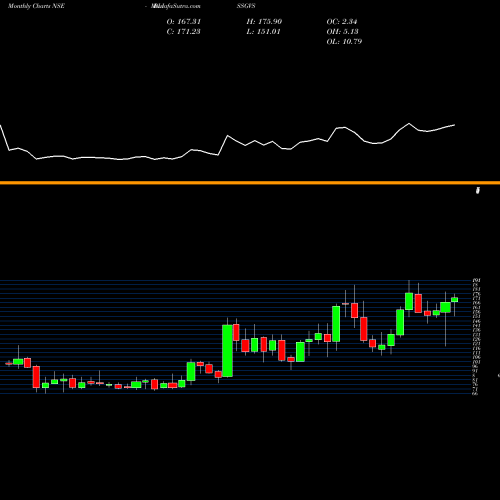Click the tallest green candlestick in the chart
Screen dimensions: 500x500
pos(227,351)
